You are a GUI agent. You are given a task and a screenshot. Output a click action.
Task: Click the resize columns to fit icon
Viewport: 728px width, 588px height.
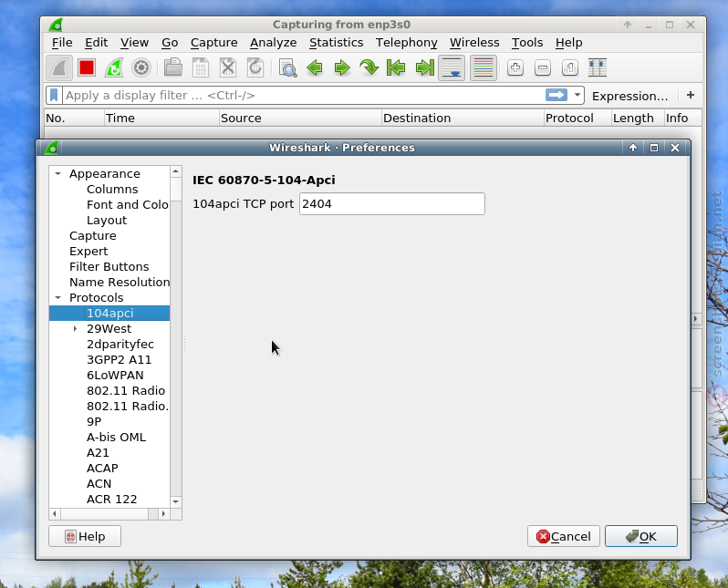tap(597, 67)
